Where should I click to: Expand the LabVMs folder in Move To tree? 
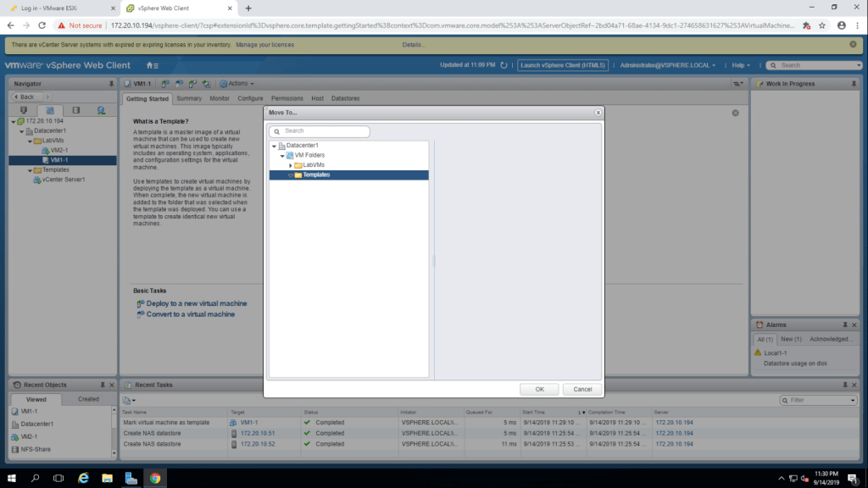click(x=290, y=165)
